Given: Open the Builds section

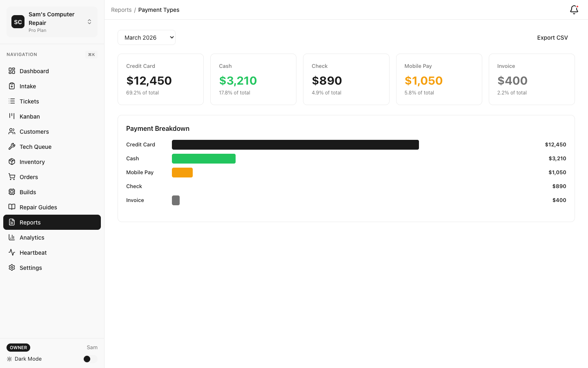Looking at the screenshot, I should 27,192.
